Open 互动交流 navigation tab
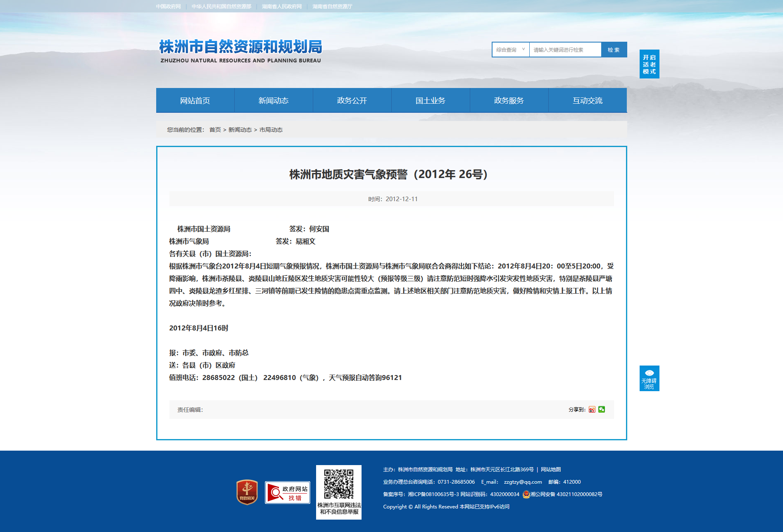 click(588, 100)
